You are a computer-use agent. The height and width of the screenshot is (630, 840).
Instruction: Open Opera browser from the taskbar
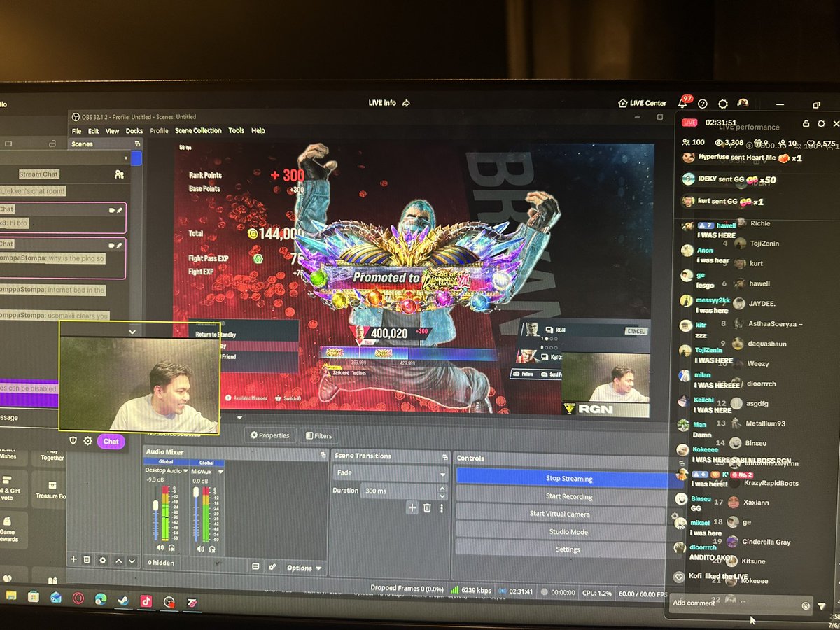pyautogui.click(x=78, y=598)
